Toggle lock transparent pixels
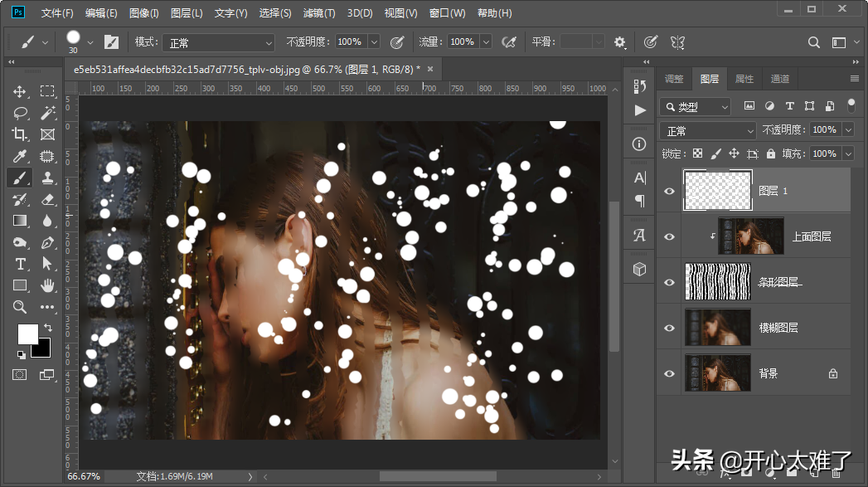 [x=697, y=153]
